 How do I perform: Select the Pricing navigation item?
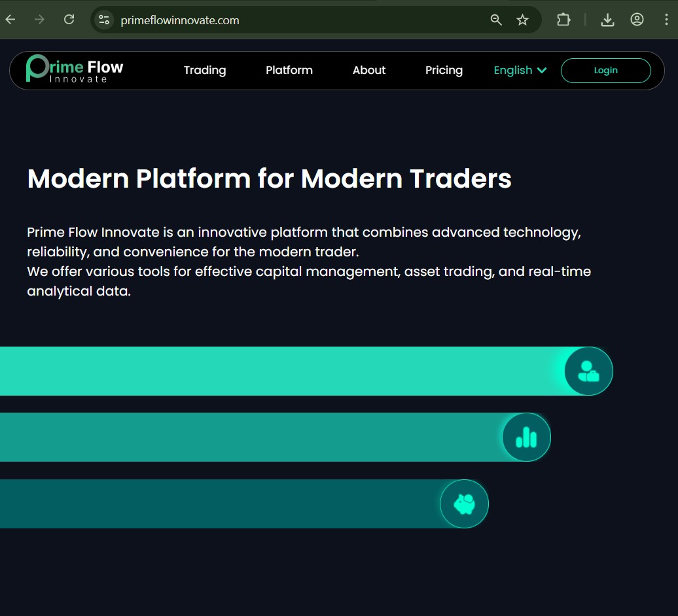[x=444, y=70]
